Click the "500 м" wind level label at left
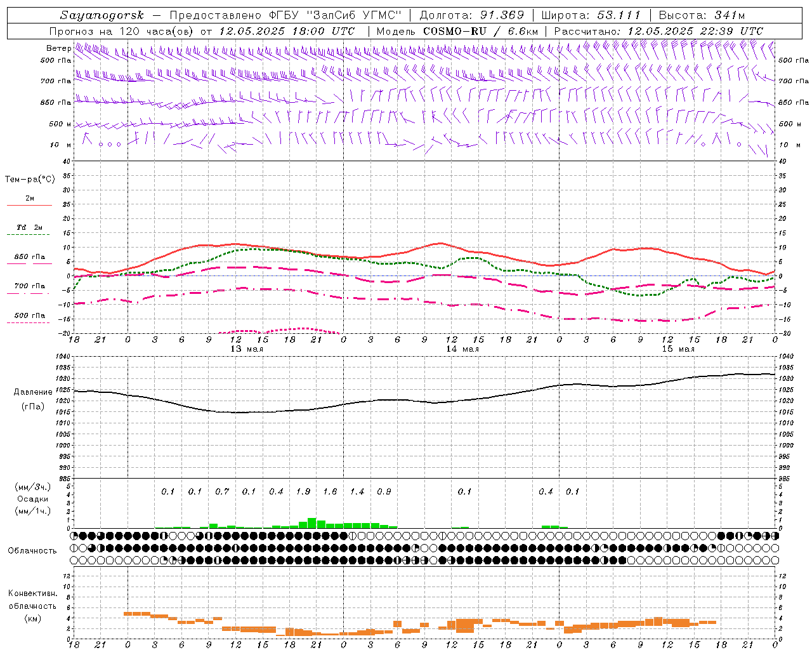Viewport: 812px width, 650px height. click(61, 124)
